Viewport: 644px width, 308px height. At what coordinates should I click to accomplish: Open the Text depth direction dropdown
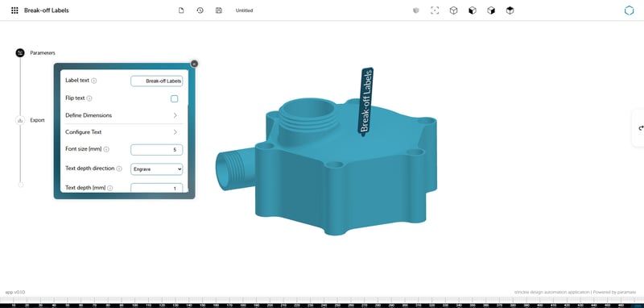point(157,169)
